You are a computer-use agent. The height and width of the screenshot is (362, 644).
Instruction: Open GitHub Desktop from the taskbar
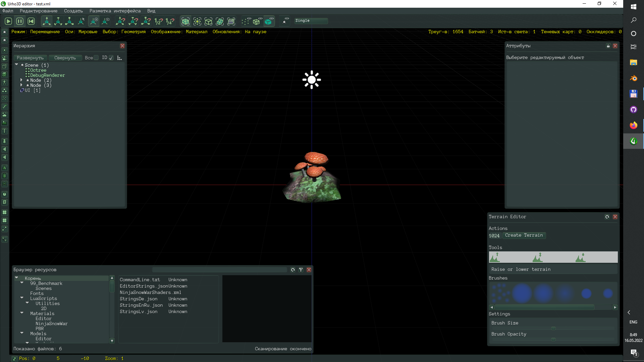pos(633,110)
